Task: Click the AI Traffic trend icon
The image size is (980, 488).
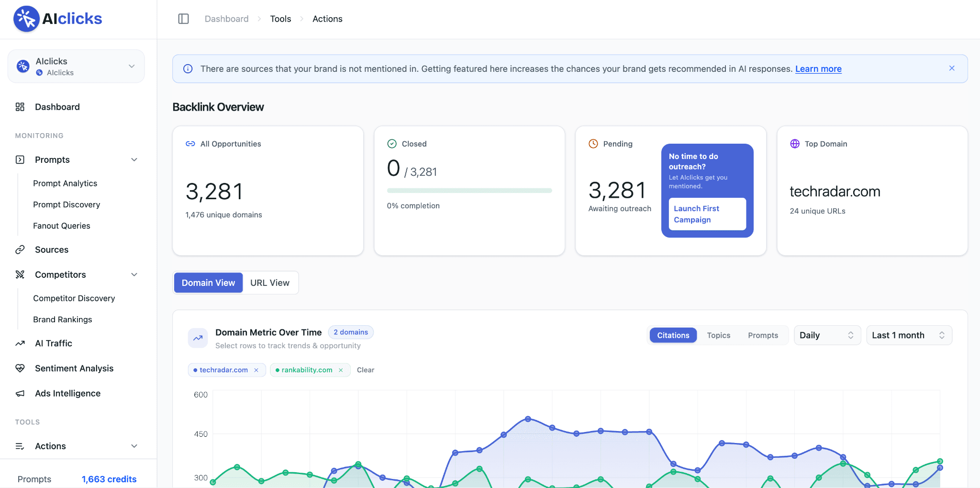Action: [20, 343]
